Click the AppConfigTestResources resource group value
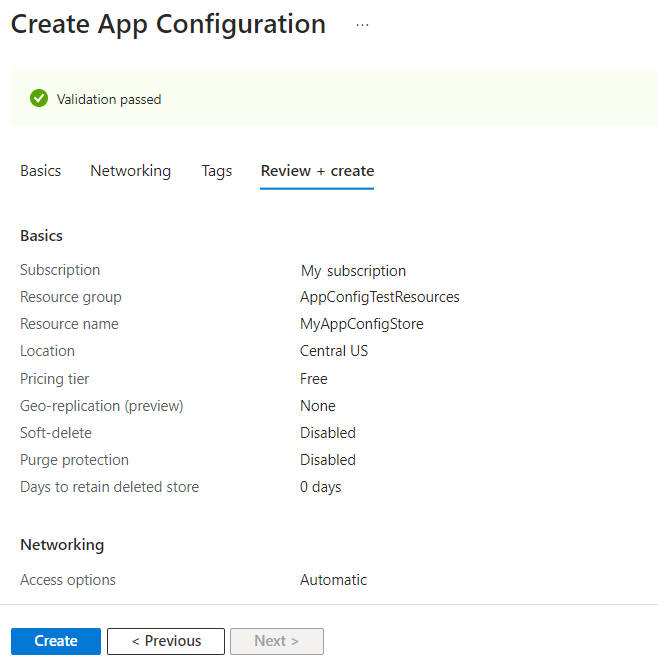 click(380, 297)
